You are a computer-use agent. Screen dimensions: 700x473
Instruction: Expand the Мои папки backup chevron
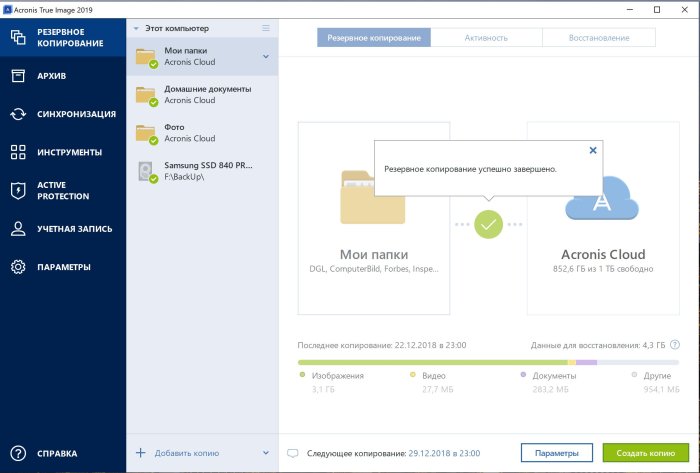tap(265, 56)
